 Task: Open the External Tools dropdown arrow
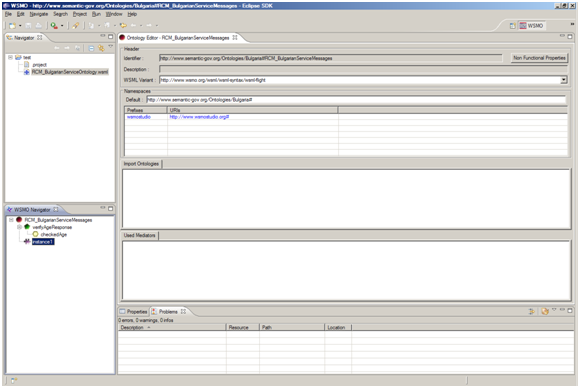coord(62,26)
